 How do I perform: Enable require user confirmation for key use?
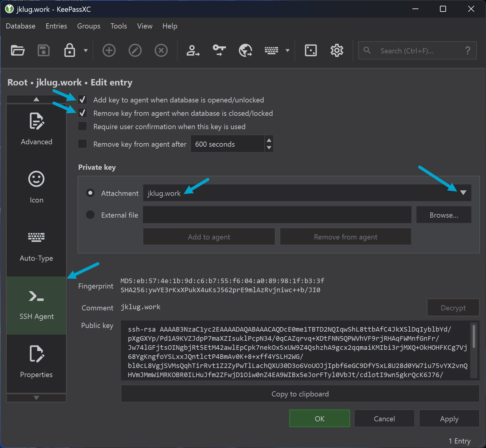[82, 126]
